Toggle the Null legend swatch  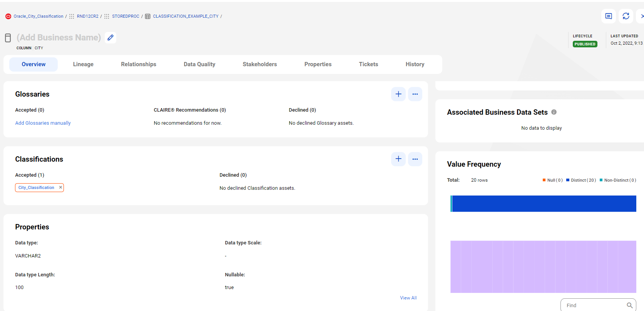click(x=544, y=180)
